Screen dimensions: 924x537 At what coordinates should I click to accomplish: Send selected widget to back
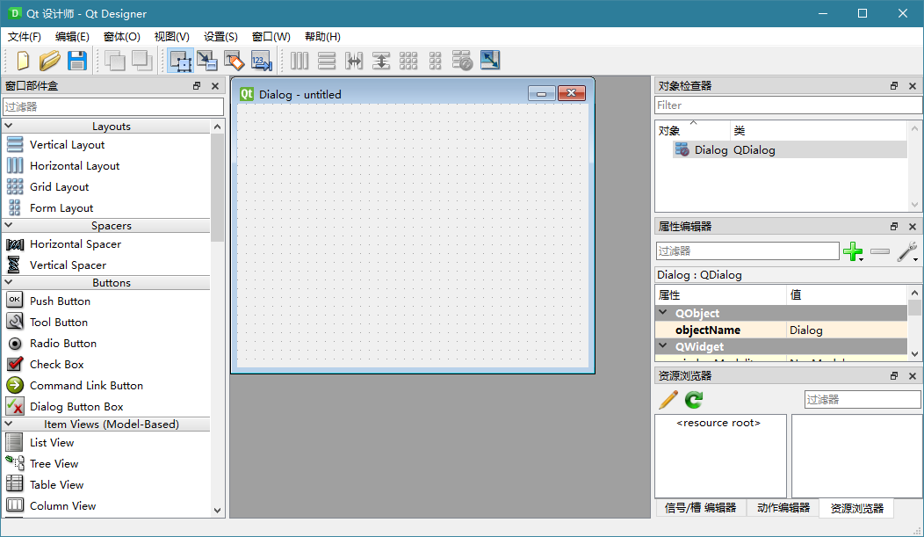(x=114, y=61)
